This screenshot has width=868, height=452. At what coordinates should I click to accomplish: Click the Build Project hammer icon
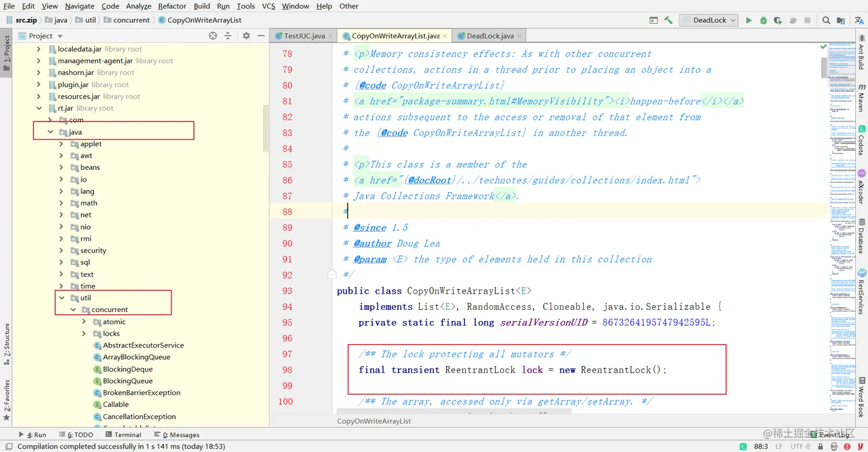click(x=669, y=20)
